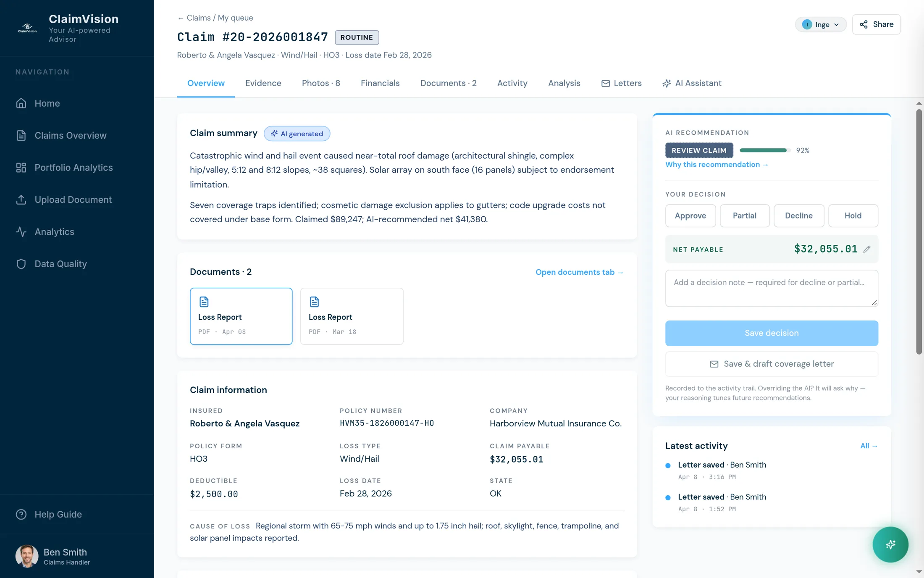Image resolution: width=924 pixels, height=578 pixels.
Task: Click the Apr 08 Loss Report file icon
Action: coord(204,302)
